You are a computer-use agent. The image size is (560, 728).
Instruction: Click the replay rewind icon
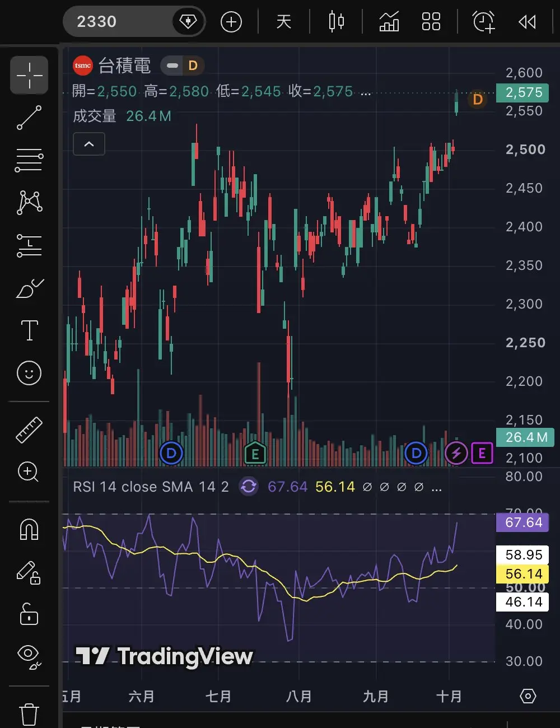click(x=527, y=22)
